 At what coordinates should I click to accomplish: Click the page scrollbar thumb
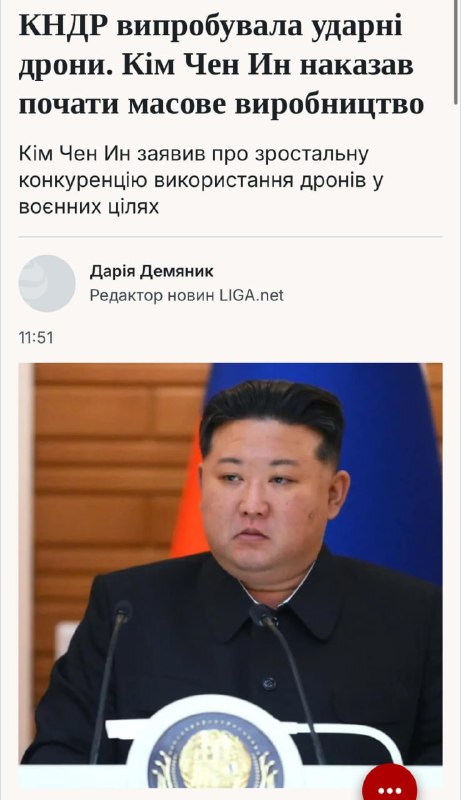tap(456, 52)
